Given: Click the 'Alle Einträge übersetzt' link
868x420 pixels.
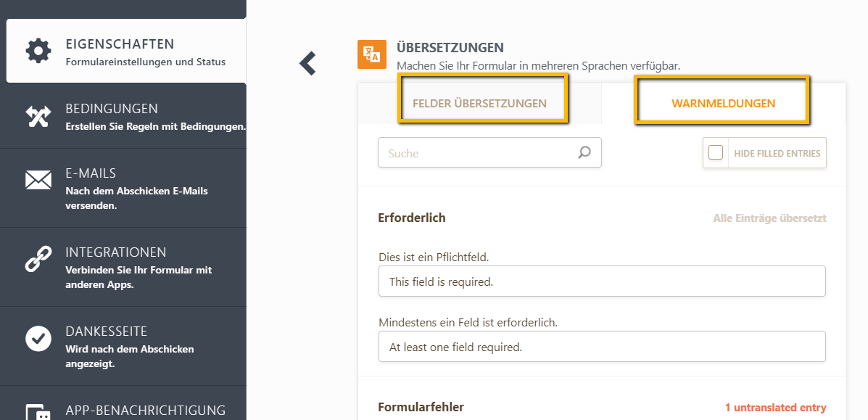Looking at the screenshot, I should click(x=769, y=218).
